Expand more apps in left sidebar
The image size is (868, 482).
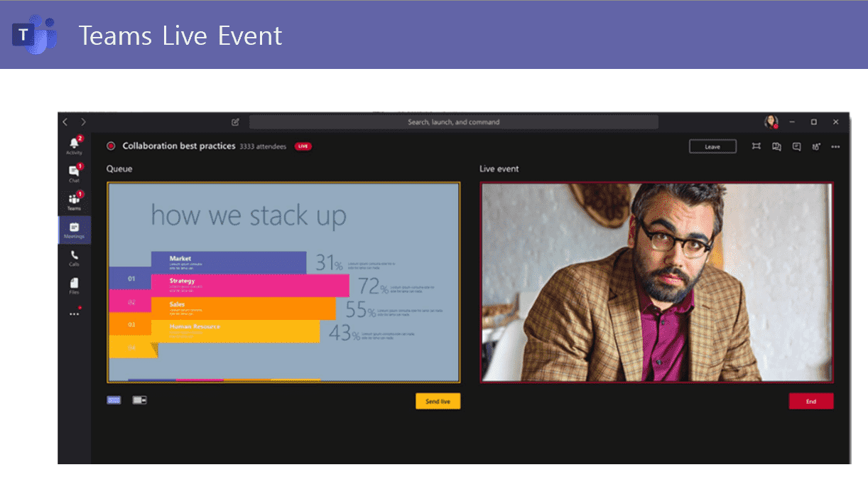coord(74,313)
